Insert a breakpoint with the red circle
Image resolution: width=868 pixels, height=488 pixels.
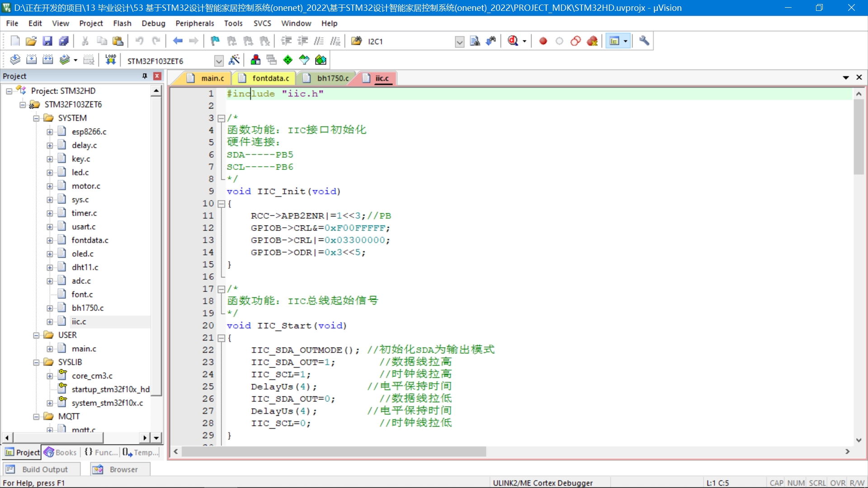[543, 41]
